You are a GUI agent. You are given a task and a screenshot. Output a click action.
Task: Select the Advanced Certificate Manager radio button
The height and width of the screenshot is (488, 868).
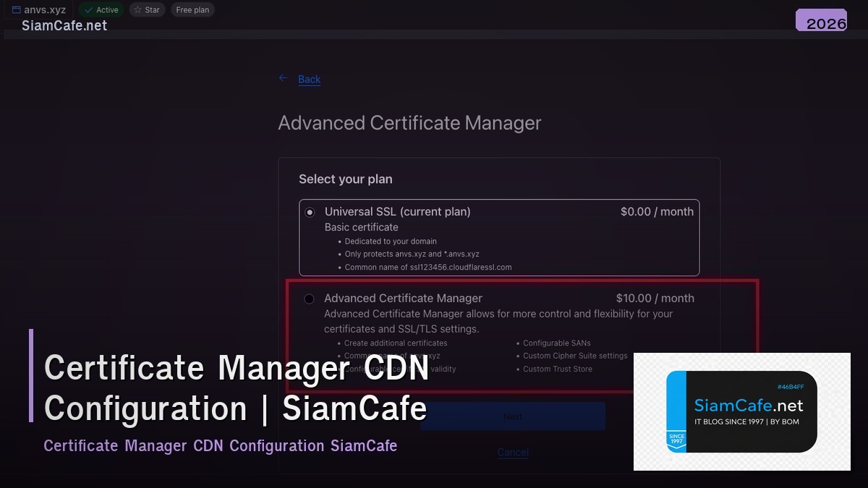point(310,299)
